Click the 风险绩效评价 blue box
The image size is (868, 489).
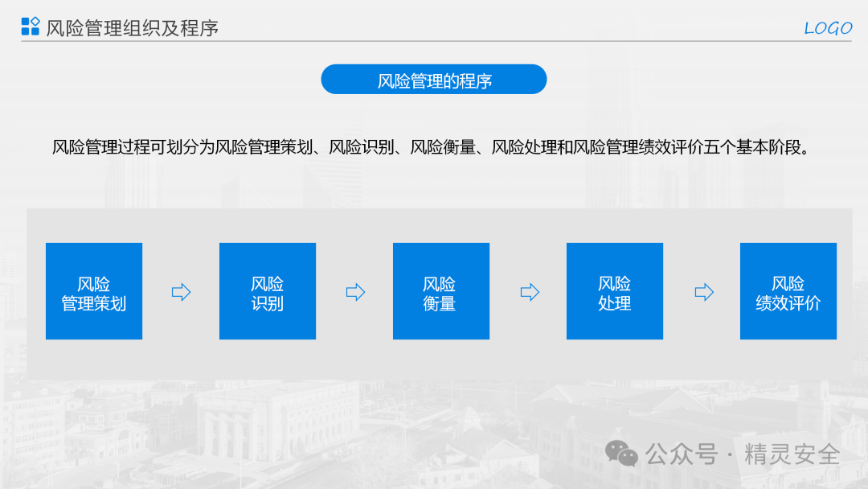click(788, 291)
